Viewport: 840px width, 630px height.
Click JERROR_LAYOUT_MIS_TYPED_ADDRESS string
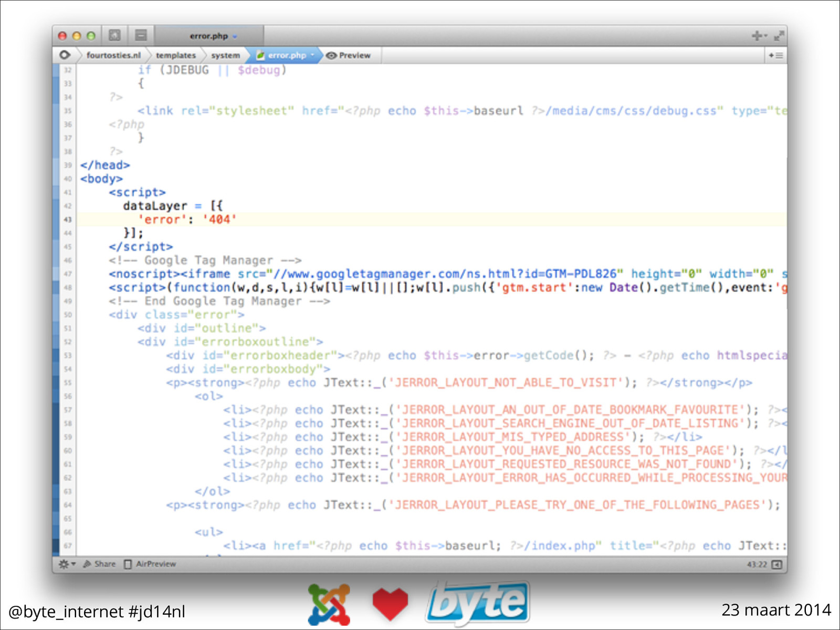(x=513, y=437)
